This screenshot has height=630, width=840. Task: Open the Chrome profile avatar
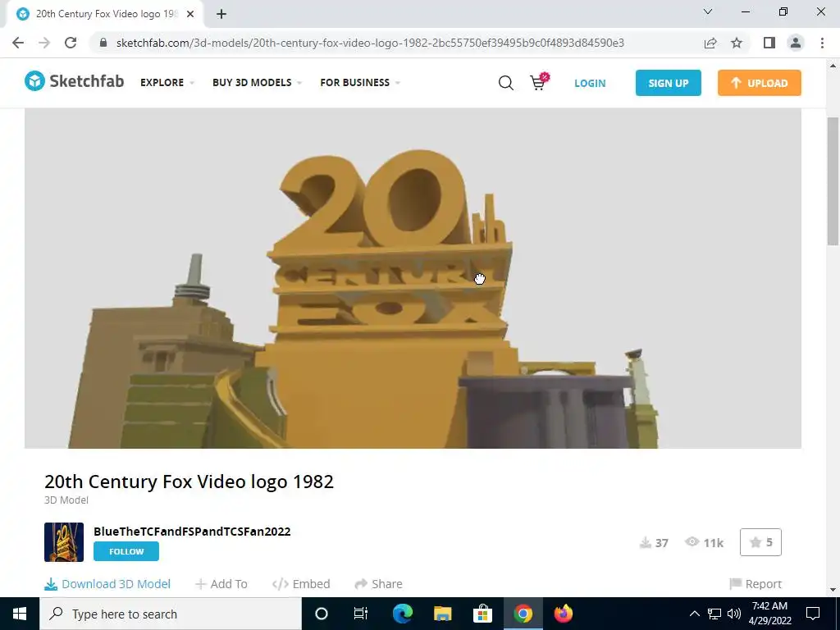coord(796,43)
